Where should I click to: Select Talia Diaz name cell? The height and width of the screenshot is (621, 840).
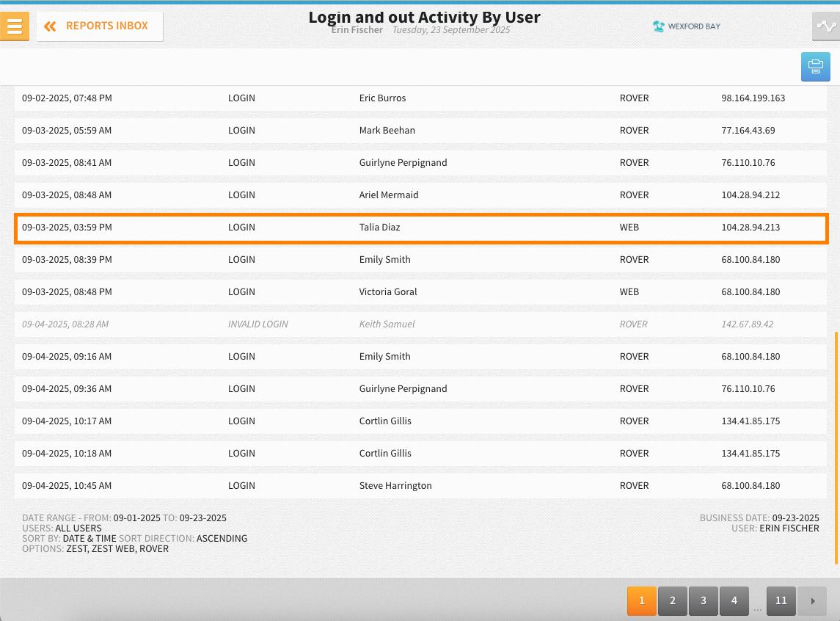379,227
